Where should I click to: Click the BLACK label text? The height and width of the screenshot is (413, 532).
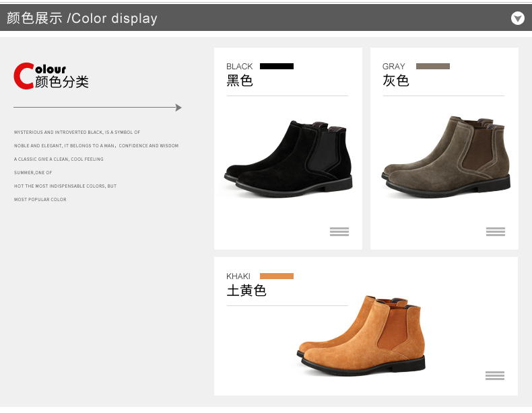pos(240,67)
